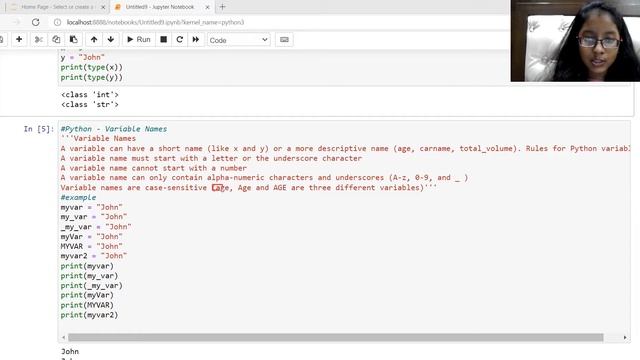Image resolution: width=640 pixels, height=360 pixels.
Task: Click the horizontal scrollbar of cell 5
Action: 336,337
